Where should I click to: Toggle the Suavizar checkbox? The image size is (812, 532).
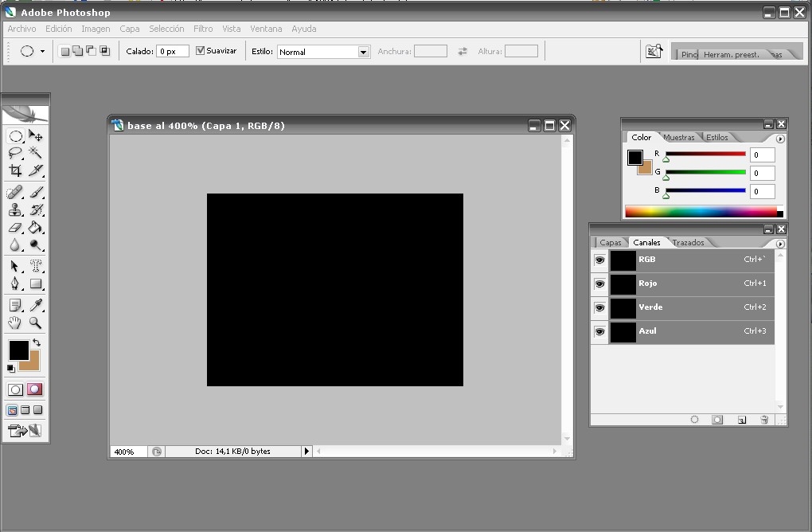[x=200, y=51]
